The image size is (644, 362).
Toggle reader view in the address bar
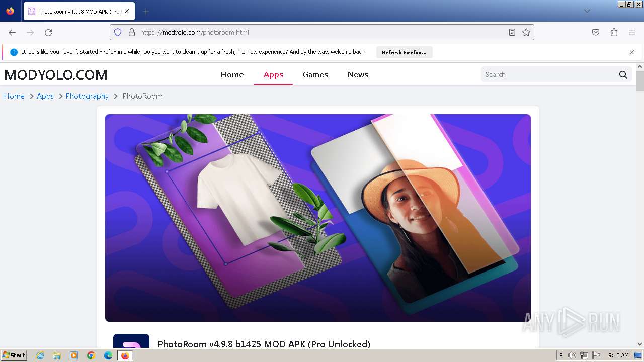(512, 32)
